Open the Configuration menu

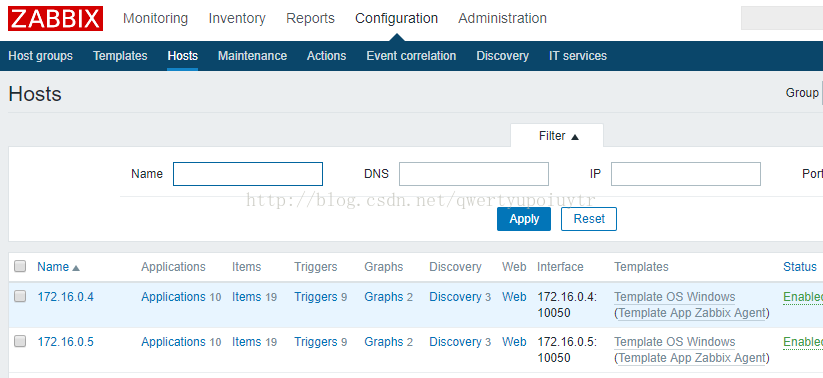tap(396, 18)
